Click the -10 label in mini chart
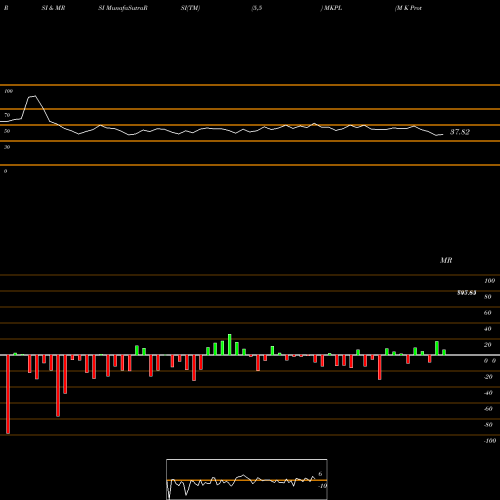The image size is (500, 500). (322, 486)
